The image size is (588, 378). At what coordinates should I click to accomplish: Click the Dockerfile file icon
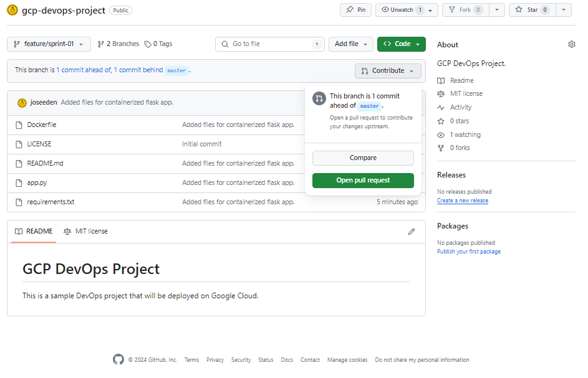(19, 125)
